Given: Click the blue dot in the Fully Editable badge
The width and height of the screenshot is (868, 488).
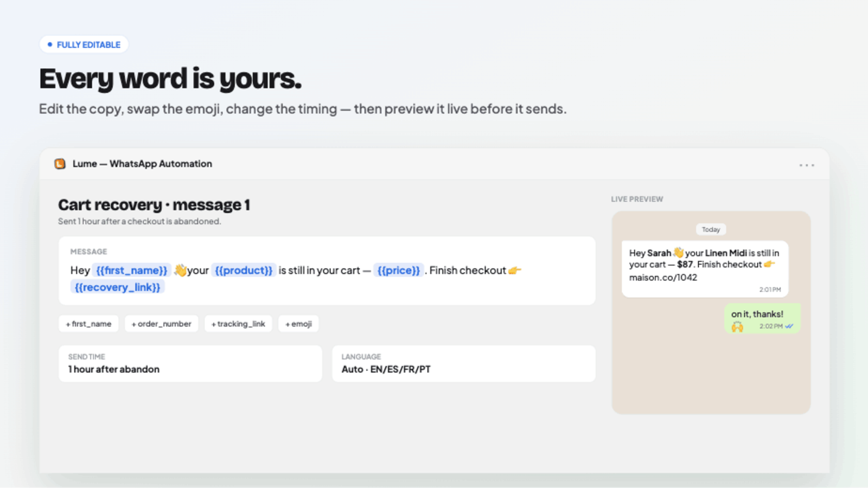Looking at the screenshot, I should (50, 44).
